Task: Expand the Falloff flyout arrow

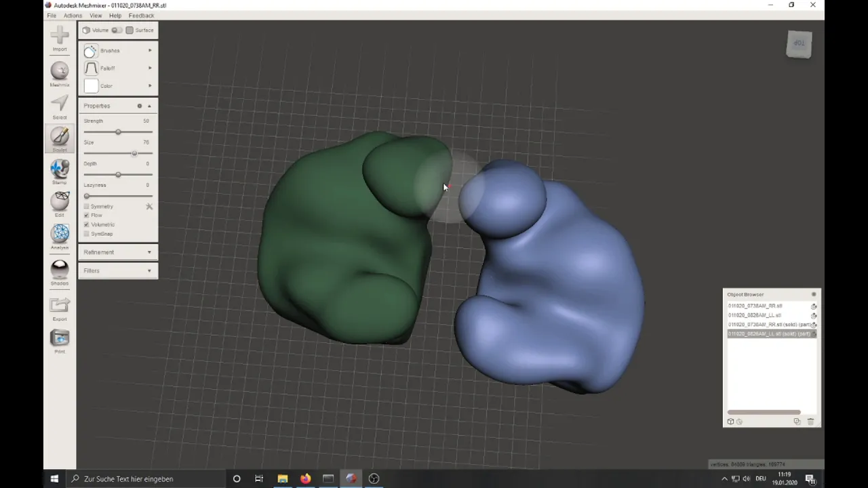Action: coord(150,68)
